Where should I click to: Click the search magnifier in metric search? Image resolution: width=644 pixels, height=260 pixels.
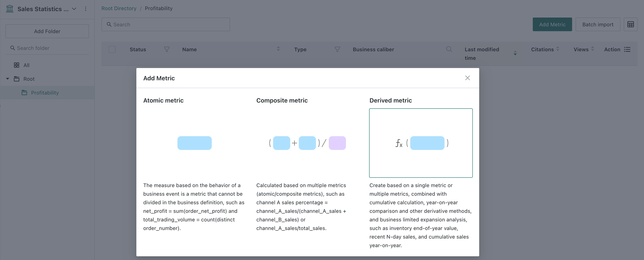click(x=109, y=24)
